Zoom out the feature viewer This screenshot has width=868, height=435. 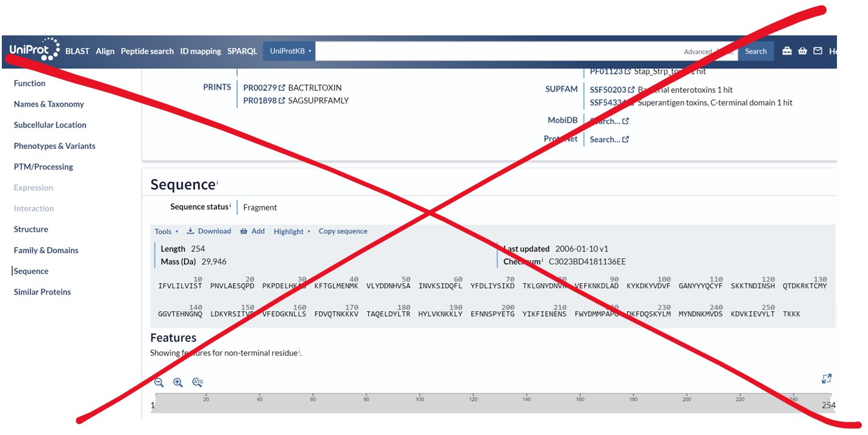pos(159,383)
